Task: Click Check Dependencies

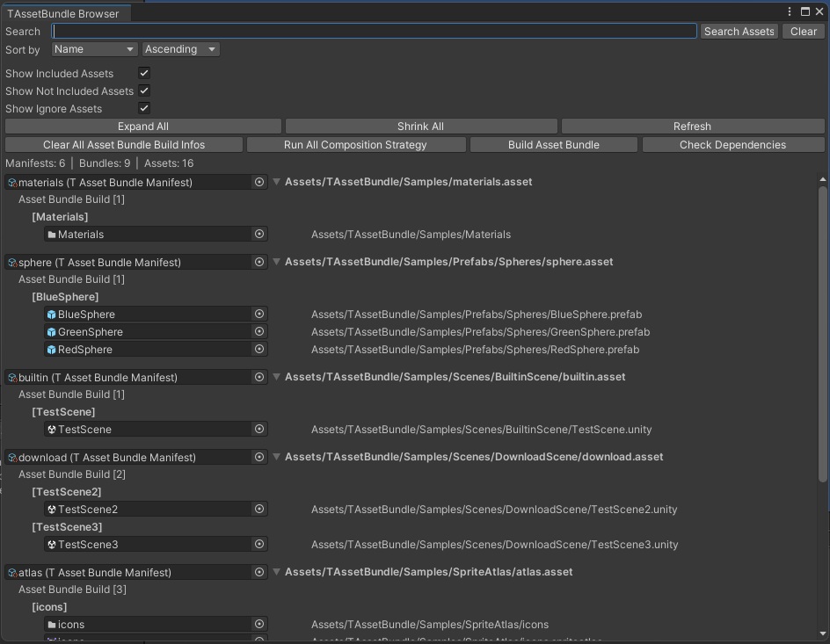Action: pyautogui.click(x=733, y=145)
